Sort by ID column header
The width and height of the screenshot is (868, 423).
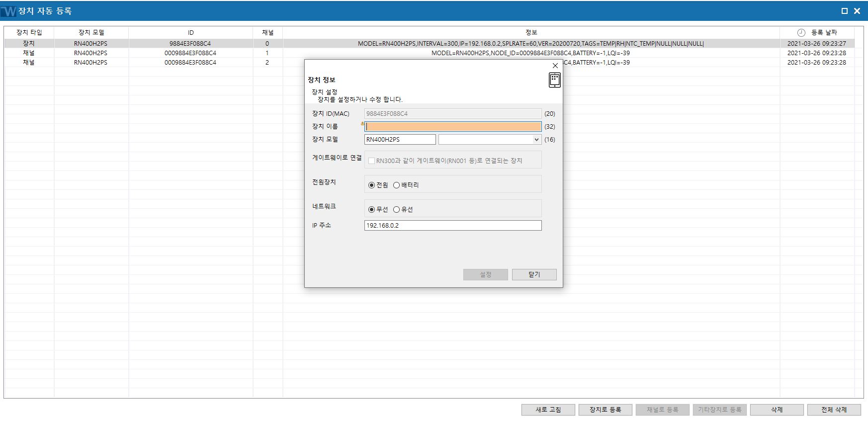pyautogui.click(x=191, y=32)
